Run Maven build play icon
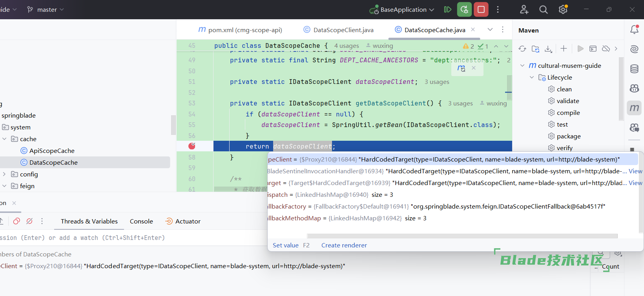 pos(580,49)
